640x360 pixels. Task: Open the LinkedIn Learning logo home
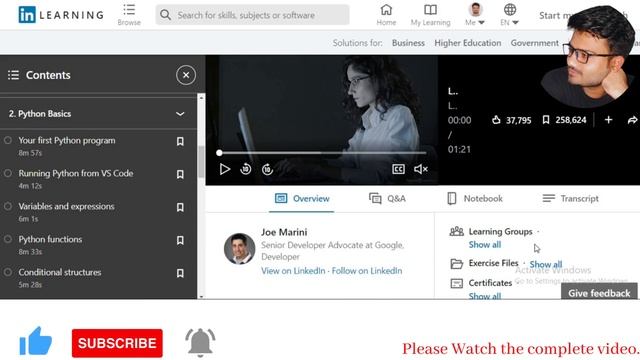click(61, 15)
